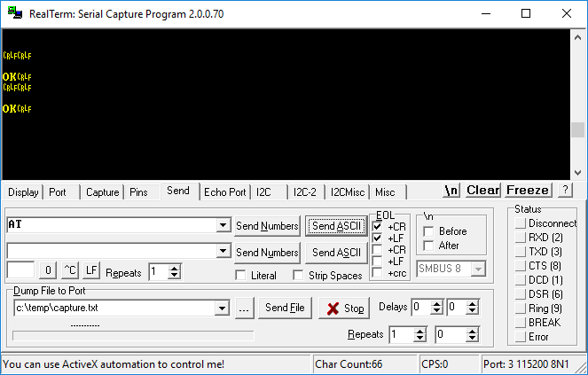Uncheck the first-row +CR EOL checkbox

(377, 226)
